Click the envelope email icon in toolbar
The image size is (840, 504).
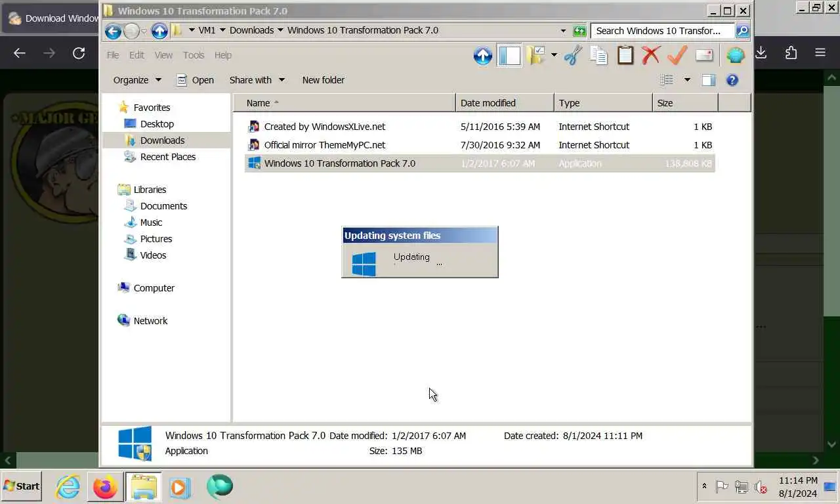(x=704, y=56)
